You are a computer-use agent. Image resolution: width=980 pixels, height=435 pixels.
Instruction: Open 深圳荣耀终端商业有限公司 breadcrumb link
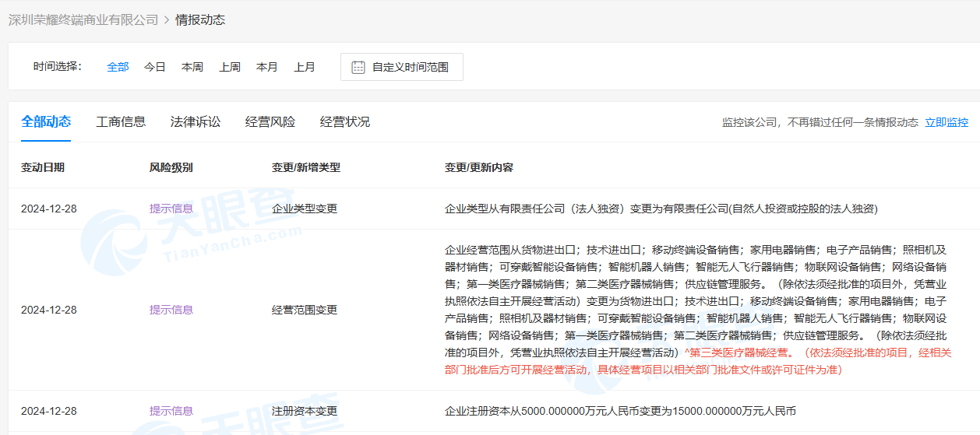point(83,20)
